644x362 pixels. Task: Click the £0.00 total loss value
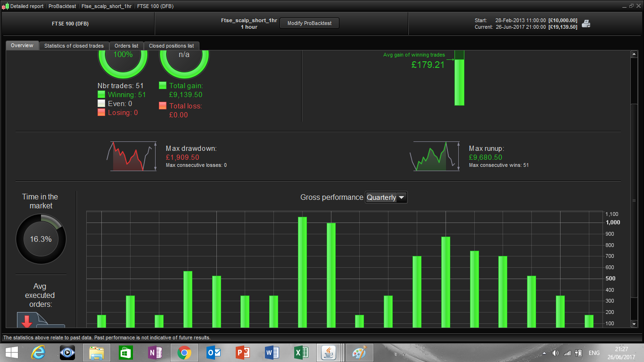(179, 115)
